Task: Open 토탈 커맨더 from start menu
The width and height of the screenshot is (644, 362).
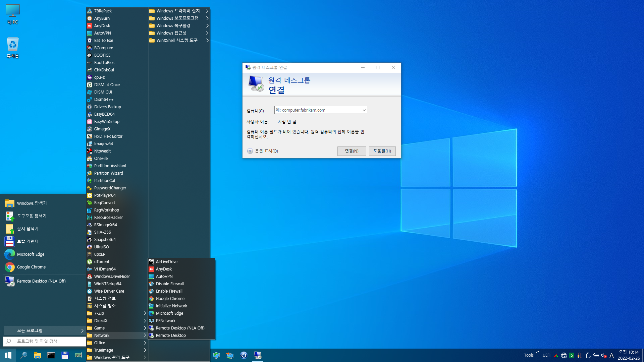Action: click(x=44, y=242)
